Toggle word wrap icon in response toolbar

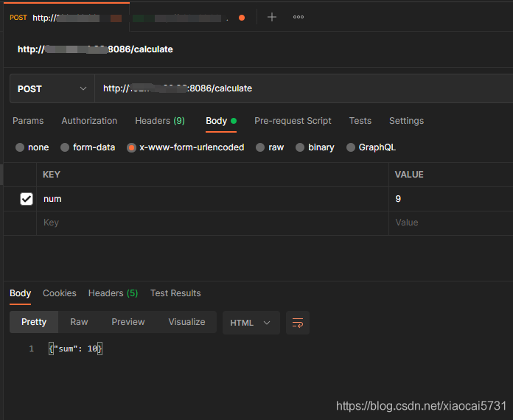297,323
